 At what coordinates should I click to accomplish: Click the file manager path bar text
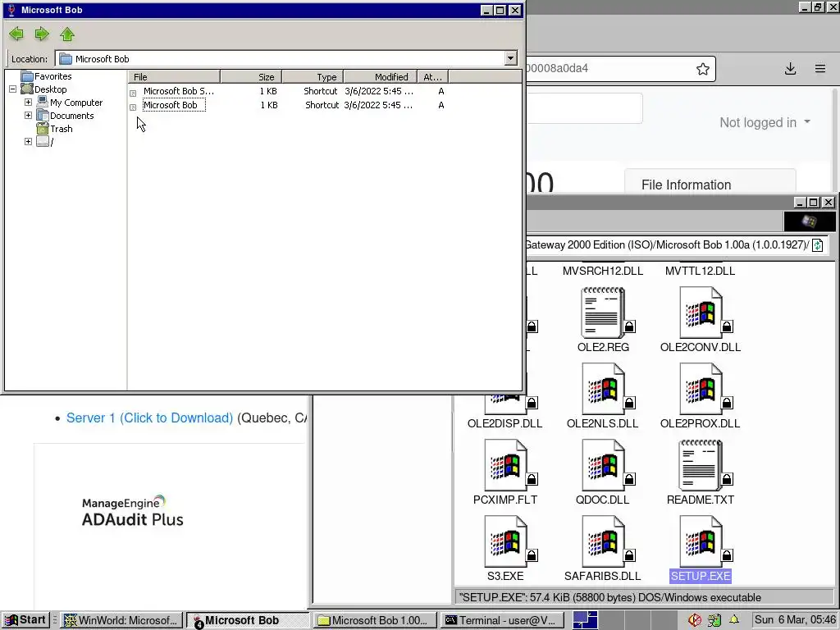[667, 244]
